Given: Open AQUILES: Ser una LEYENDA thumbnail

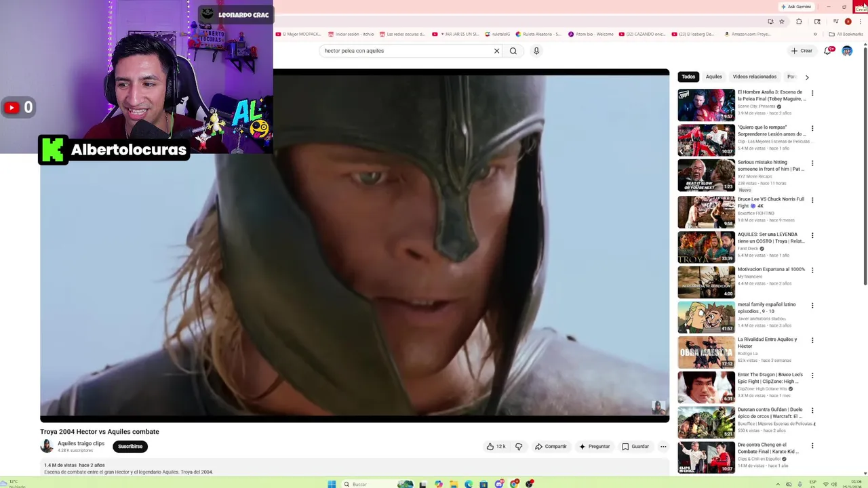Looking at the screenshot, I should 706,247.
